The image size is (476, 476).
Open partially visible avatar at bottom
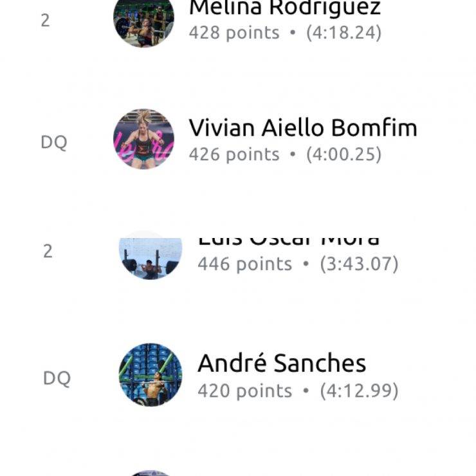click(x=151, y=473)
